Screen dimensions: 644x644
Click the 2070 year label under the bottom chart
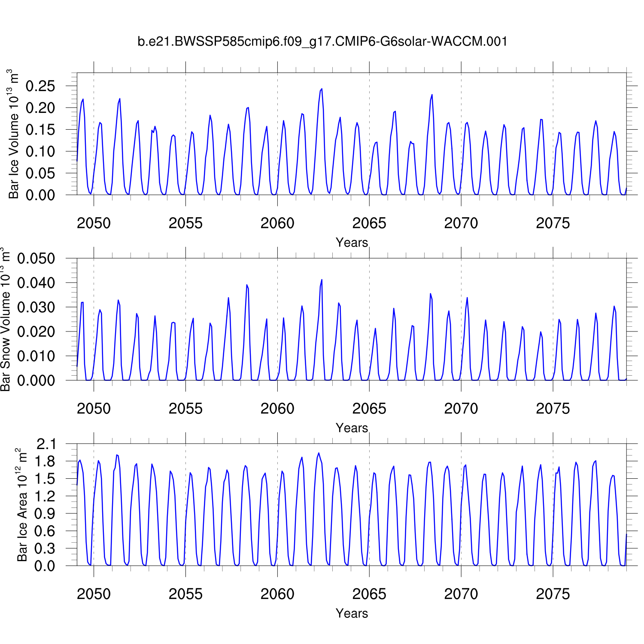point(461,594)
